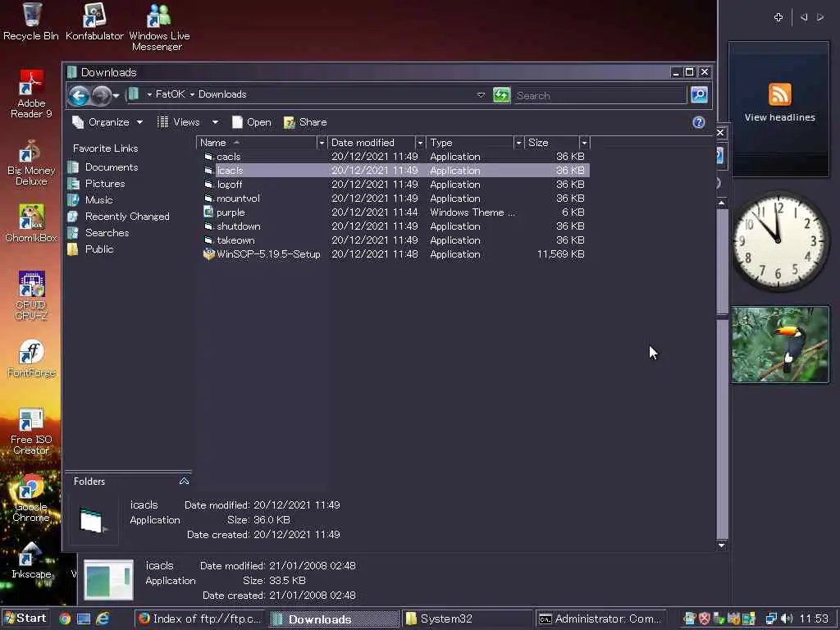Click the WinSCP-5.19.5-Setup file icon
The image size is (840, 630).
tap(208, 254)
